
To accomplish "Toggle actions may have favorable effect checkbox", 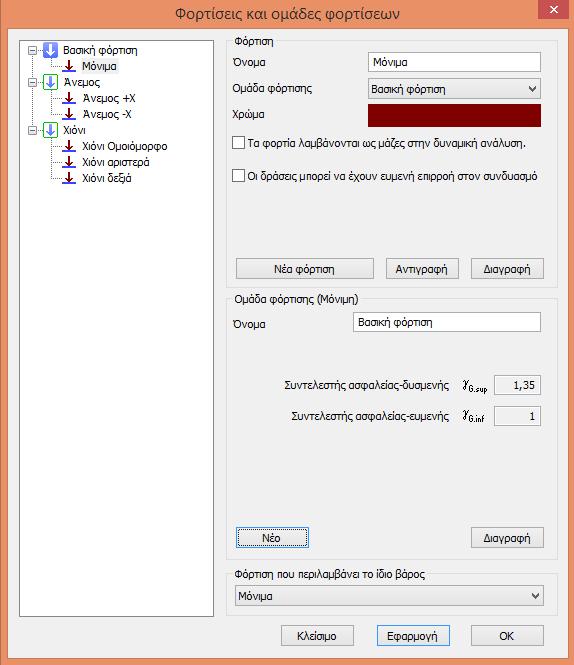I will pyautogui.click(x=238, y=176).
